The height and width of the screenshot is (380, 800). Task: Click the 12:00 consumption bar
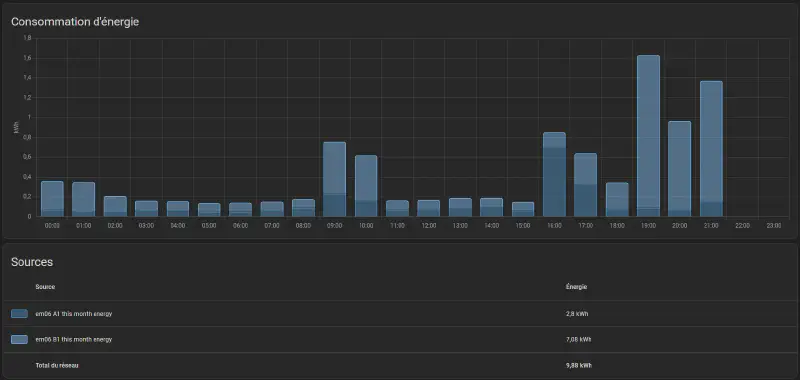tap(429, 208)
